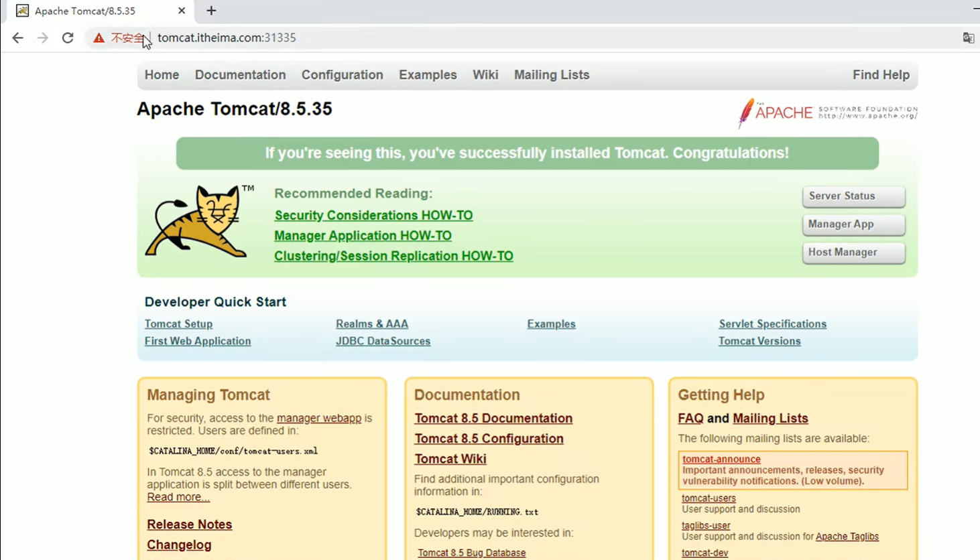Click the tab favicon for Apache Tomcat
Screen dimensions: 980x560
tap(22, 11)
